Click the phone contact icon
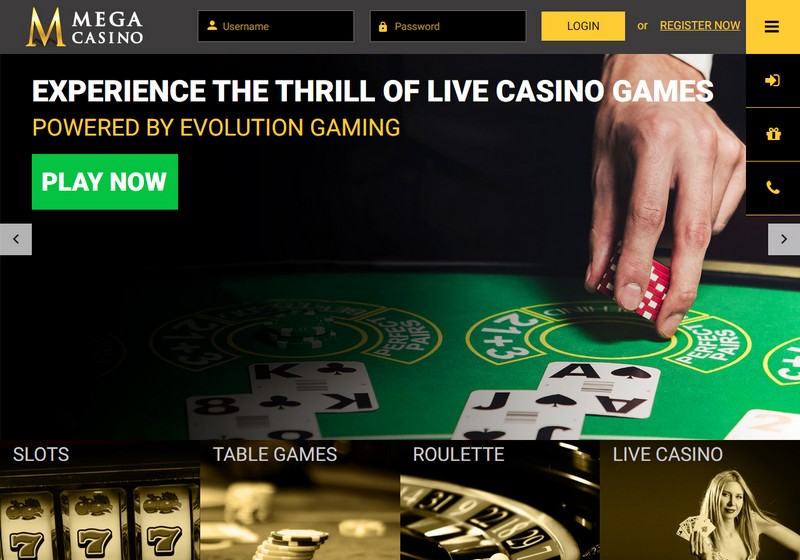This screenshot has width=800, height=560. pyautogui.click(x=773, y=188)
